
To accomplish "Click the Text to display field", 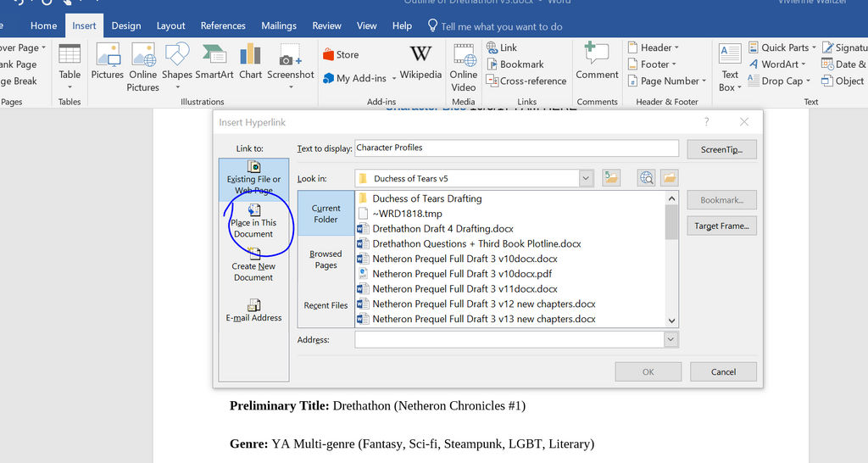I will click(x=516, y=148).
